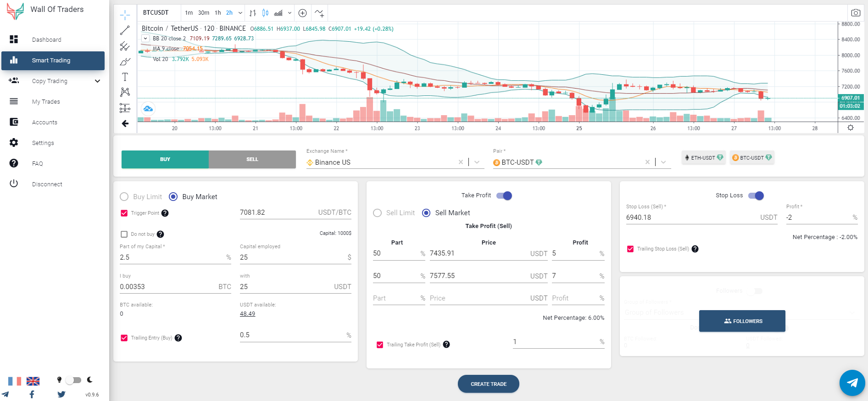Image resolution: width=868 pixels, height=401 pixels.
Task: Check the Do not buy checkbox
Action: click(124, 234)
